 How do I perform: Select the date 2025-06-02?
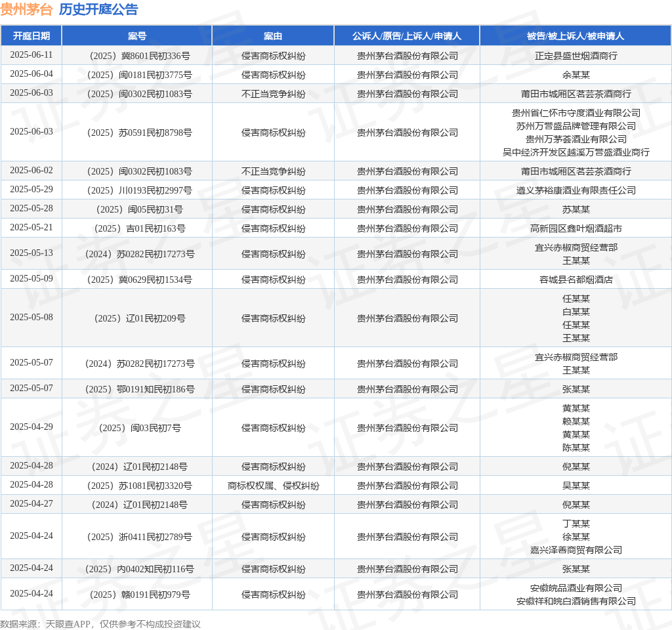click(x=31, y=170)
